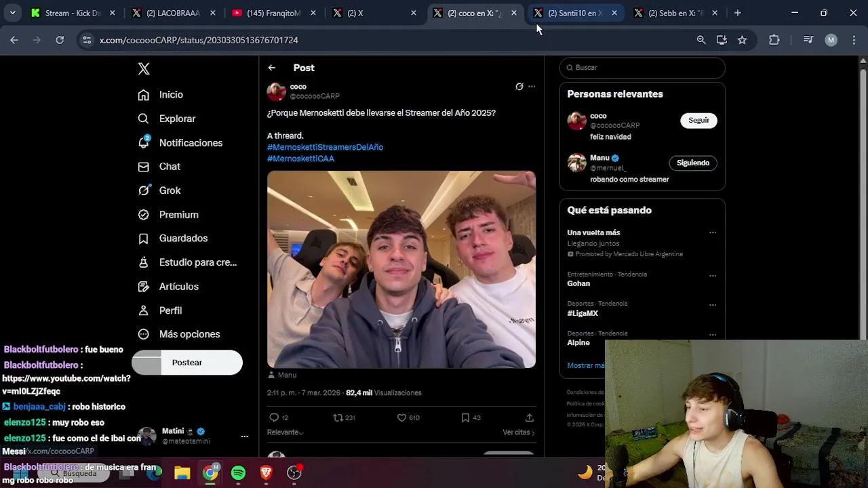Screen dimensions: 868x488
Task: Click the Alpine trending topic
Action: pos(578,343)
